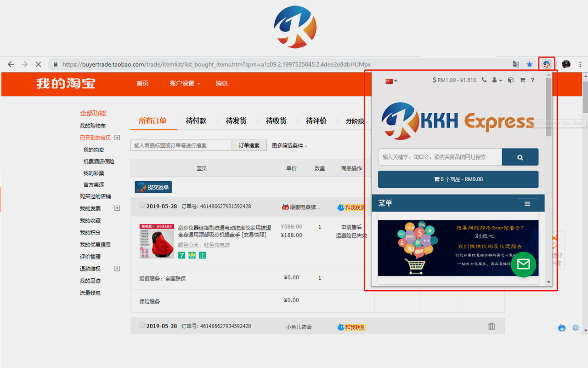
Task: Open 我的收藏 in sidebar
Action: [x=90, y=221]
